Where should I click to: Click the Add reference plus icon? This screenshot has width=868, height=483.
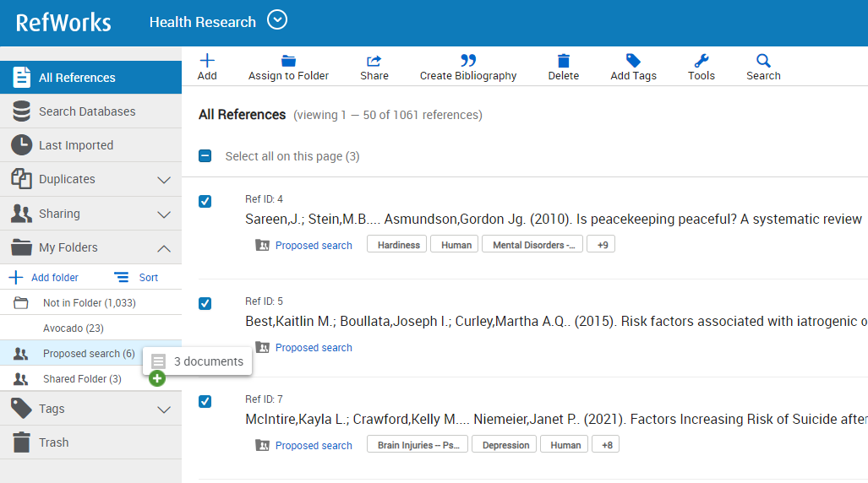point(207,60)
